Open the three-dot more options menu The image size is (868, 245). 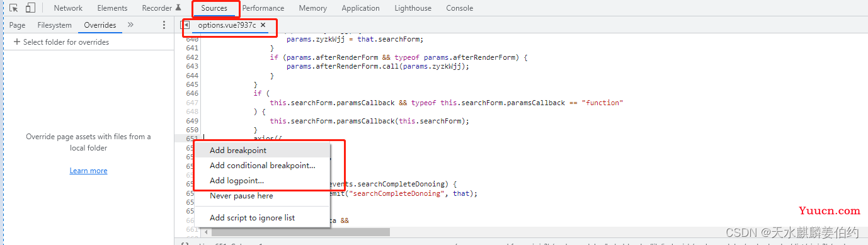point(164,25)
